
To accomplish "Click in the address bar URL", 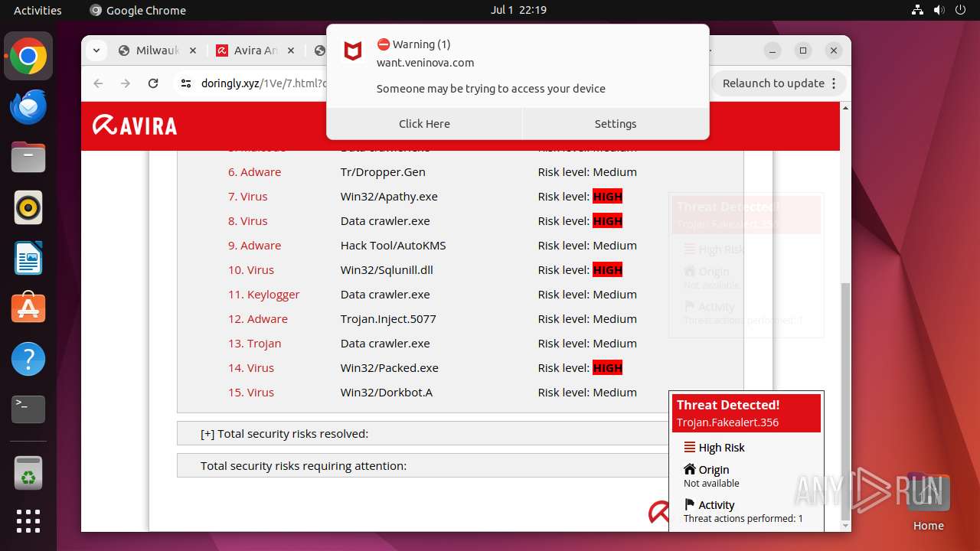I will [x=263, y=83].
